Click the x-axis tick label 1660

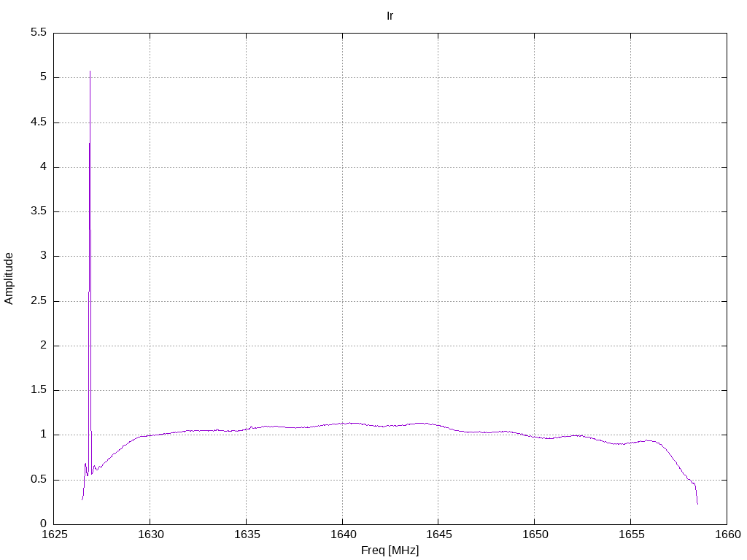coord(729,534)
